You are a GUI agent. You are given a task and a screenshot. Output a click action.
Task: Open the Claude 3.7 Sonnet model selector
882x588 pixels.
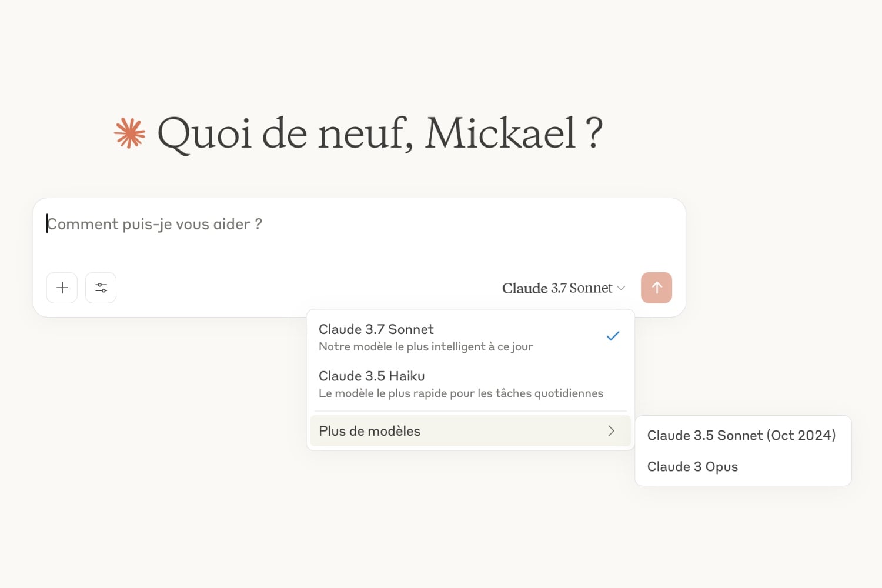click(557, 288)
